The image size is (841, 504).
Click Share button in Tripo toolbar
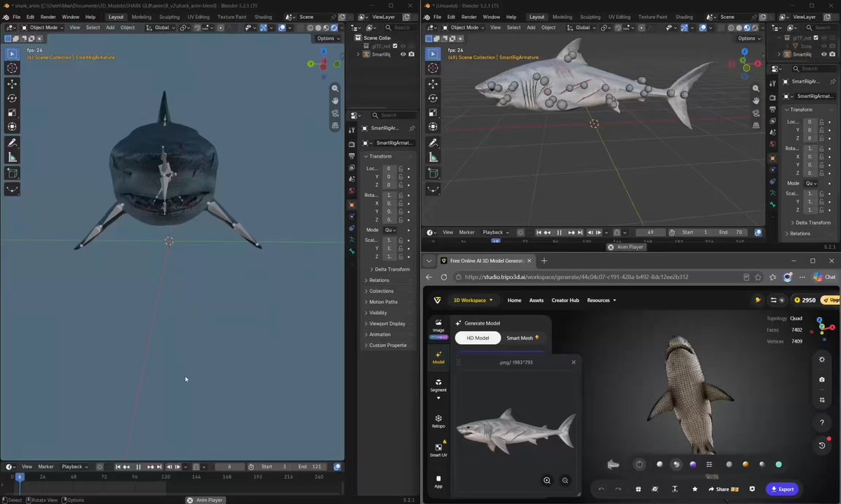pos(723,489)
